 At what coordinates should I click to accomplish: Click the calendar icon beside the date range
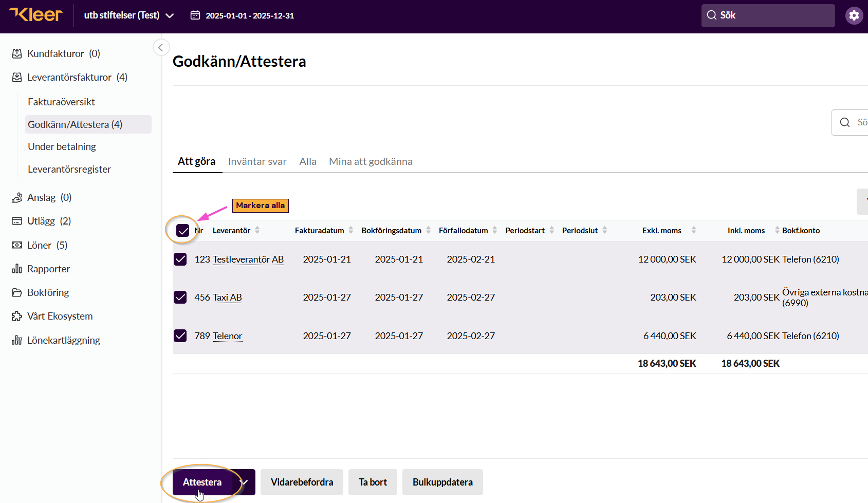pos(195,15)
